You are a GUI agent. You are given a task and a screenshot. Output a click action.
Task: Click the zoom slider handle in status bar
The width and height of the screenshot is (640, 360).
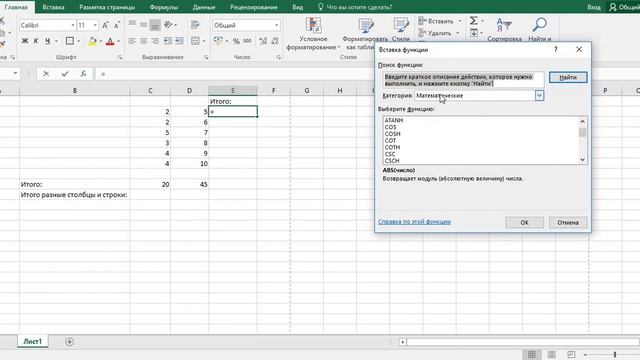pyautogui.click(x=614, y=355)
